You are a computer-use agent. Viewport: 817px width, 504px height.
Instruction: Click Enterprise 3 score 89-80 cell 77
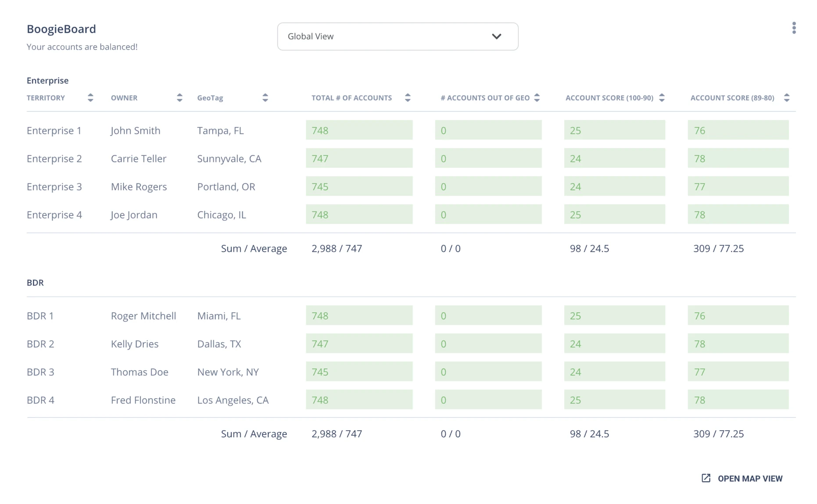point(738,186)
